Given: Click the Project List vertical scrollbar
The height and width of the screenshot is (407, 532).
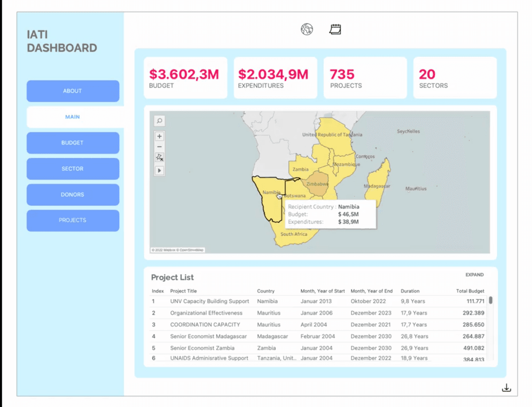Looking at the screenshot, I should click(x=491, y=300).
